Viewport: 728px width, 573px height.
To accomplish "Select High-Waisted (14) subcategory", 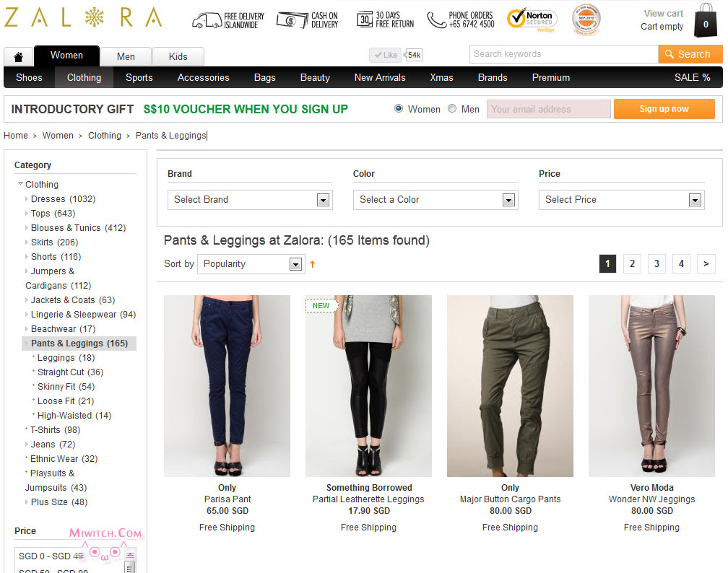I will pyautogui.click(x=74, y=415).
